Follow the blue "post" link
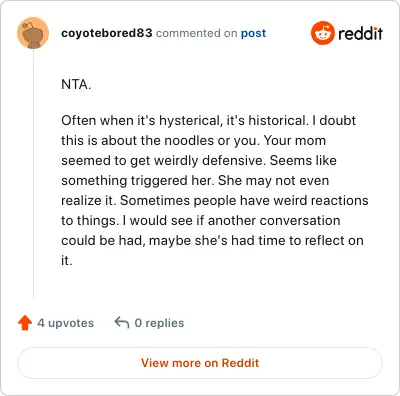The height and width of the screenshot is (396, 400). click(253, 33)
